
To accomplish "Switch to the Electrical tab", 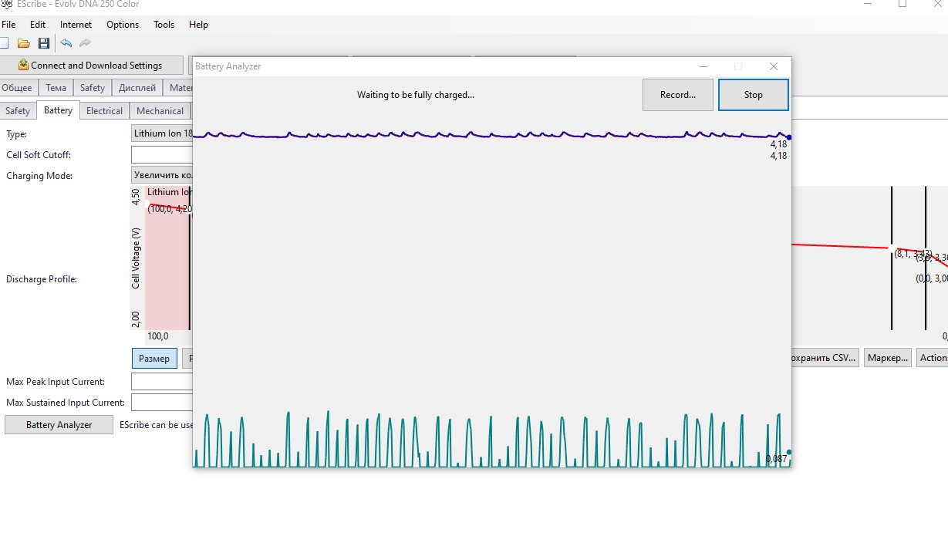I will point(104,111).
